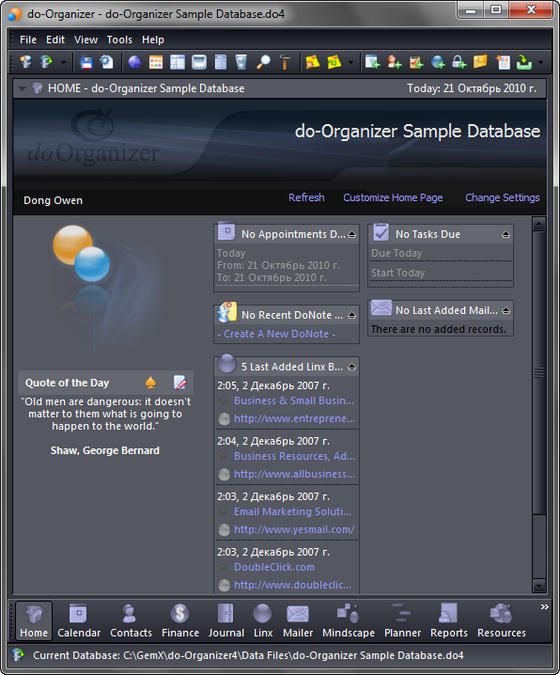Collapse the No Last Added Mail panel
Viewport: 560px width, 675px height.
506,310
